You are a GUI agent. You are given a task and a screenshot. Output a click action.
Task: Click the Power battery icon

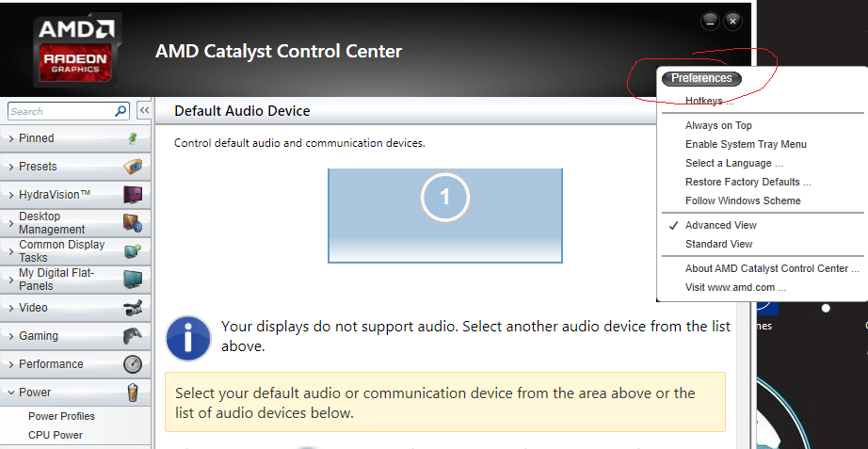tap(133, 393)
